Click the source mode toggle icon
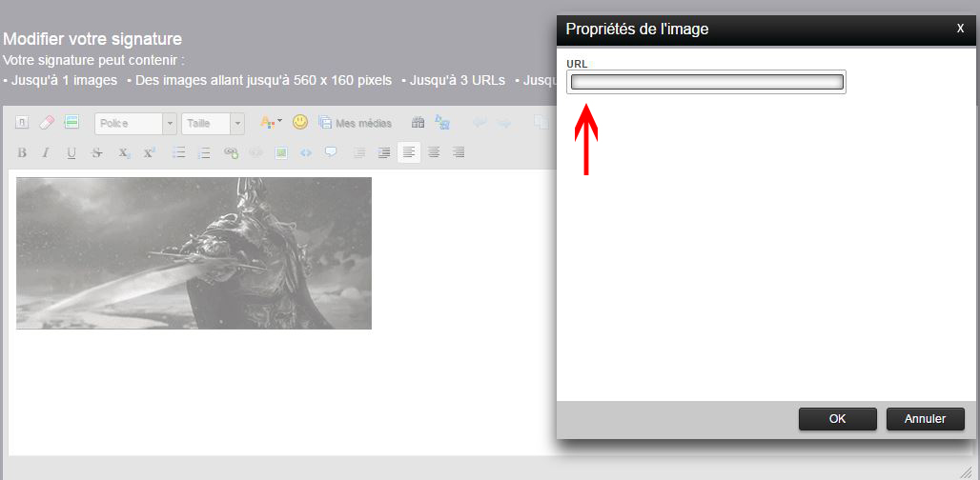The width and height of the screenshot is (980, 480). (21, 122)
